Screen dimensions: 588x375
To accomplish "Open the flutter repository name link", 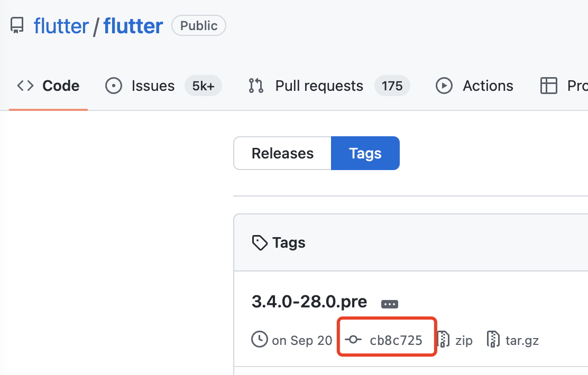I will [x=133, y=25].
